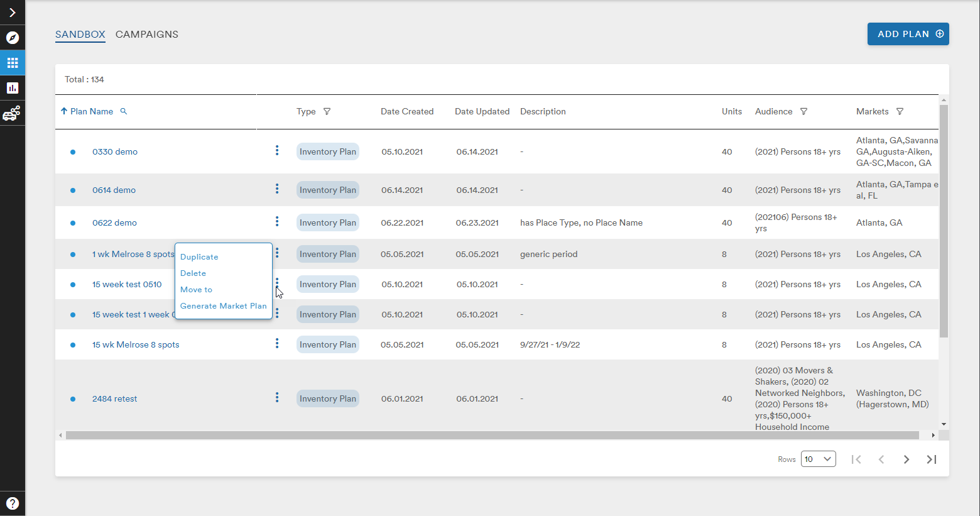980x516 pixels.
Task: Click the 'Washington, DC (Hagerstown, MD)' market cell
Action: click(892, 398)
